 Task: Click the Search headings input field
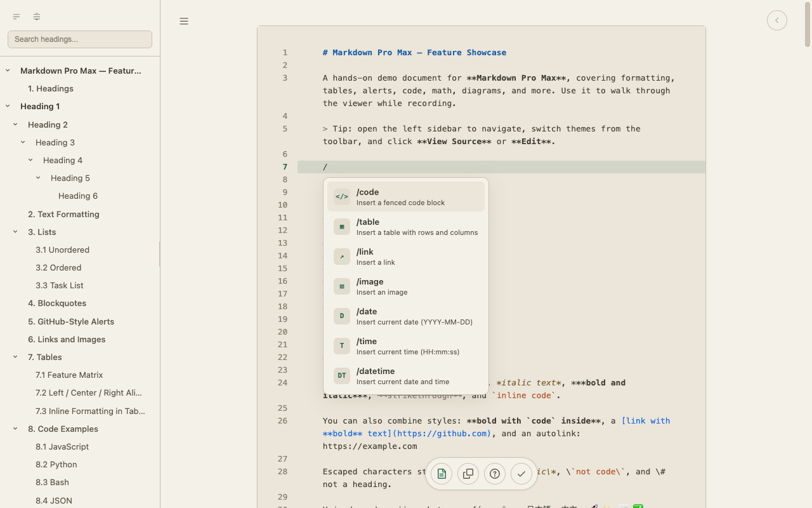point(80,39)
